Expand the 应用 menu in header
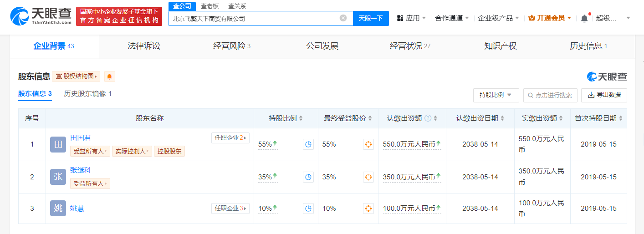 (412, 18)
